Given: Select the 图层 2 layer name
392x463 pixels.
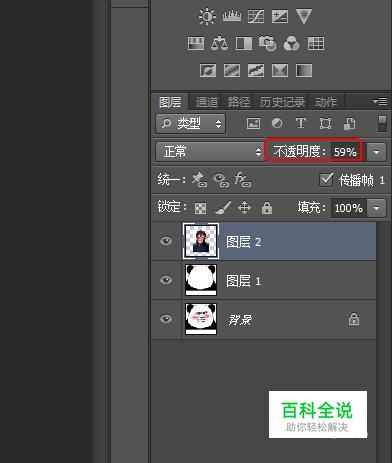Looking at the screenshot, I should (243, 242).
